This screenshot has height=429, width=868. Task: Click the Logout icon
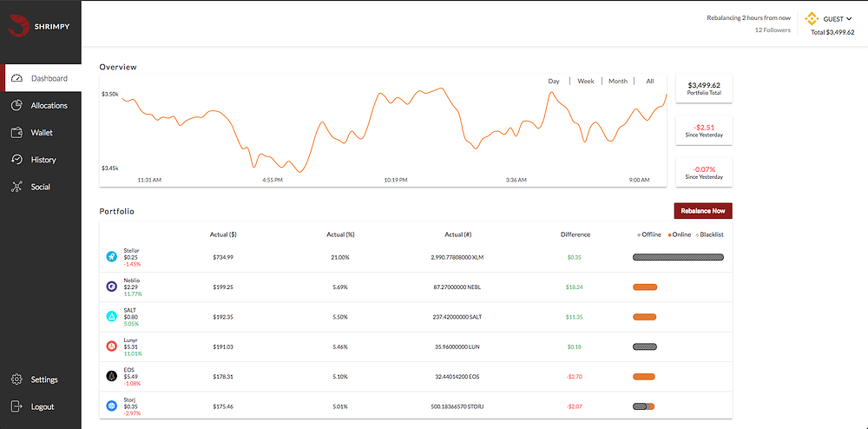16,407
